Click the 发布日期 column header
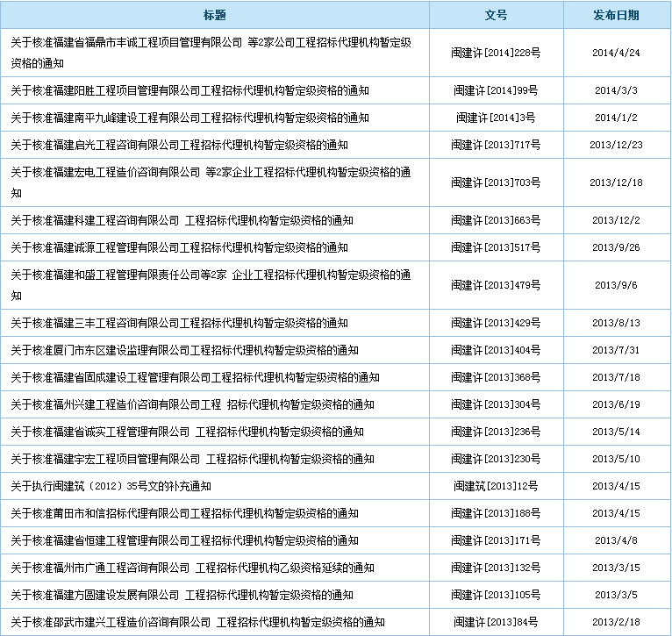The width and height of the screenshot is (672, 636). click(x=616, y=15)
